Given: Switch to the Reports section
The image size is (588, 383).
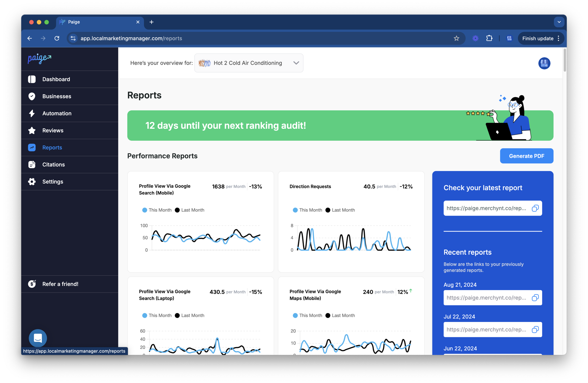Looking at the screenshot, I should (x=52, y=147).
